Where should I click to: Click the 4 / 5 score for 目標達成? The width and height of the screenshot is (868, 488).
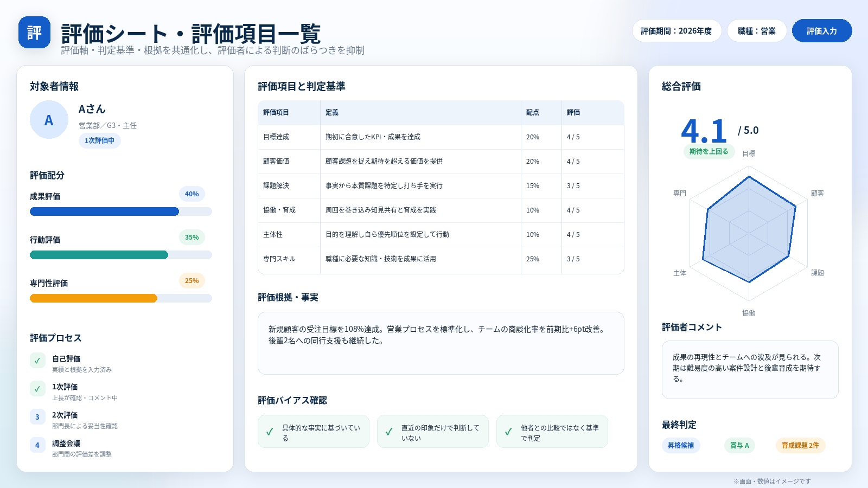573,137
